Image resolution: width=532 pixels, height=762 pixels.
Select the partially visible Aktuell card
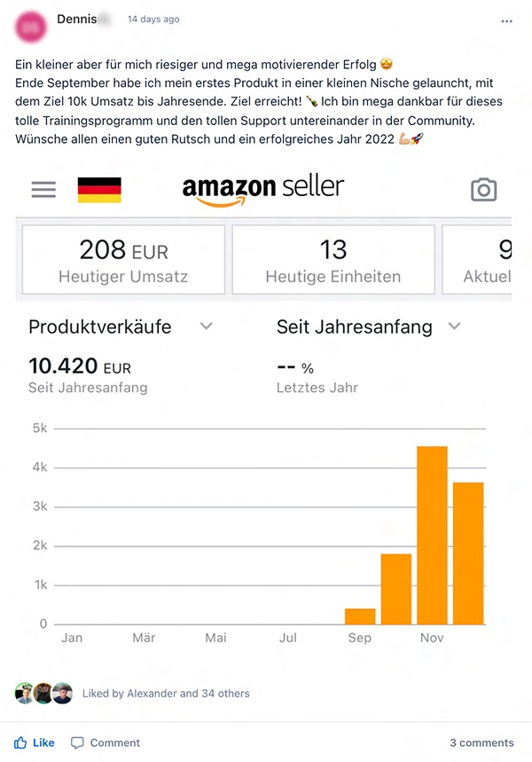pyautogui.click(x=477, y=260)
